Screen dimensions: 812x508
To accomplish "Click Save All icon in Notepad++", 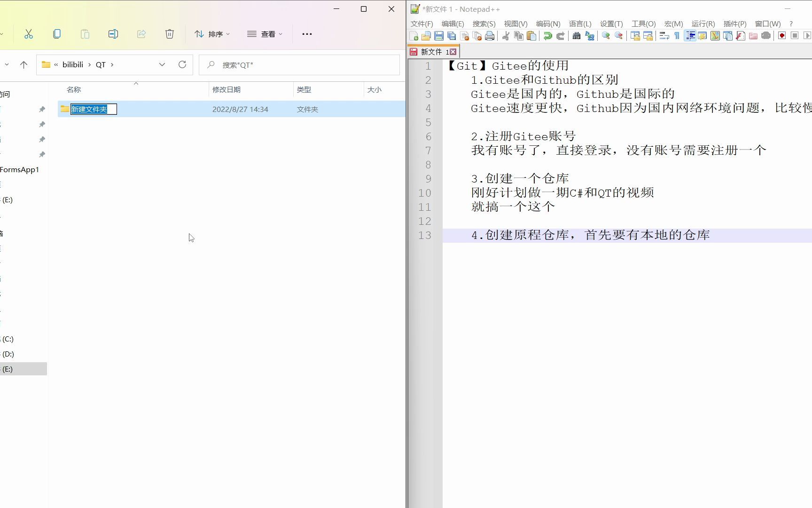I will 452,36.
